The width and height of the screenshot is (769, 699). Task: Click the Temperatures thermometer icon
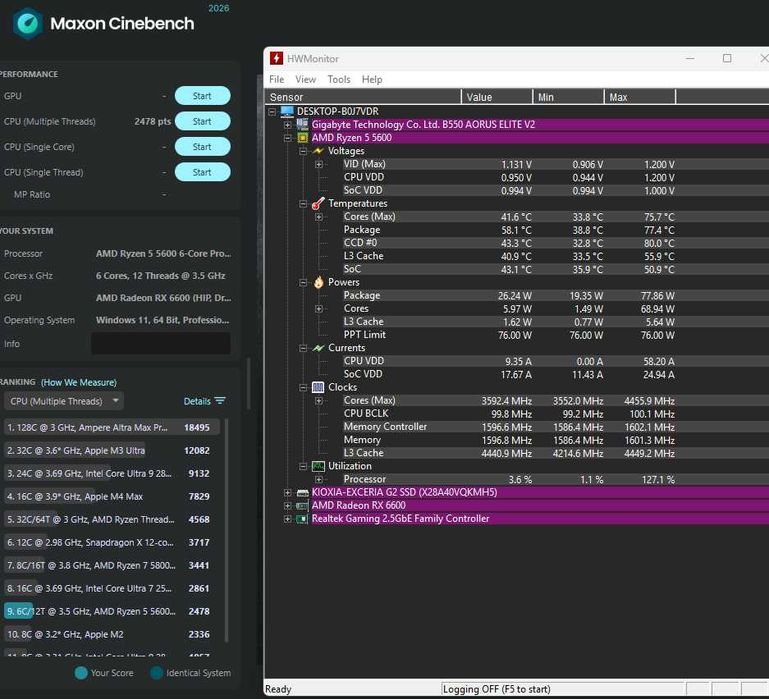tap(318, 203)
